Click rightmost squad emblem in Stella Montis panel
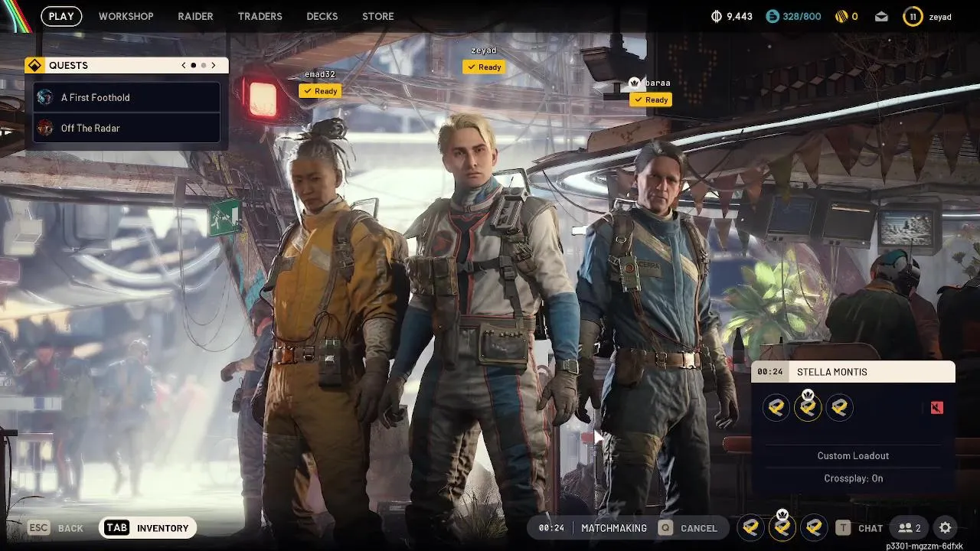Image resolution: width=980 pixels, height=551 pixels. [x=839, y=408]
